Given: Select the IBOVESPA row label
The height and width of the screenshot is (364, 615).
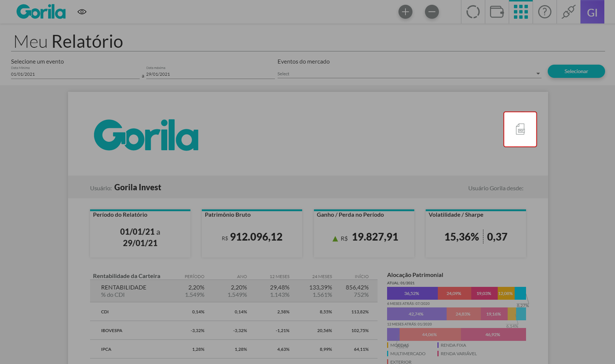Looking at the screenshot, I should point(112,331).
